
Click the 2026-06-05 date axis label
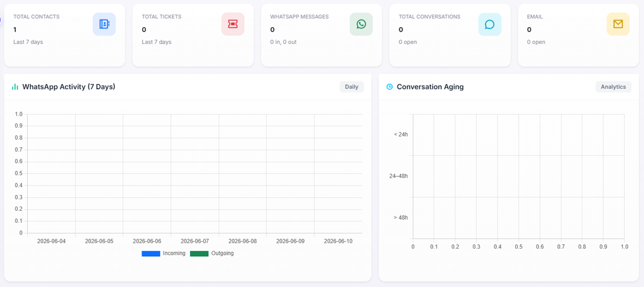[99, 241]
